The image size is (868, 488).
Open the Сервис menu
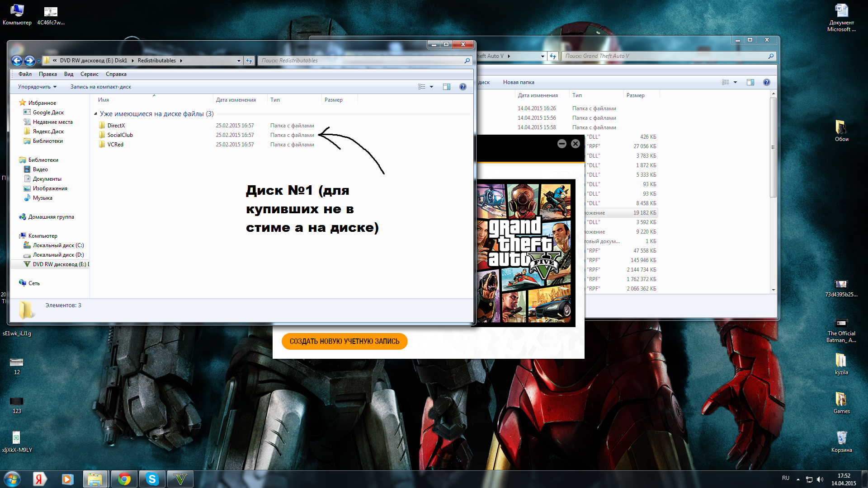[x=90, y=74]
